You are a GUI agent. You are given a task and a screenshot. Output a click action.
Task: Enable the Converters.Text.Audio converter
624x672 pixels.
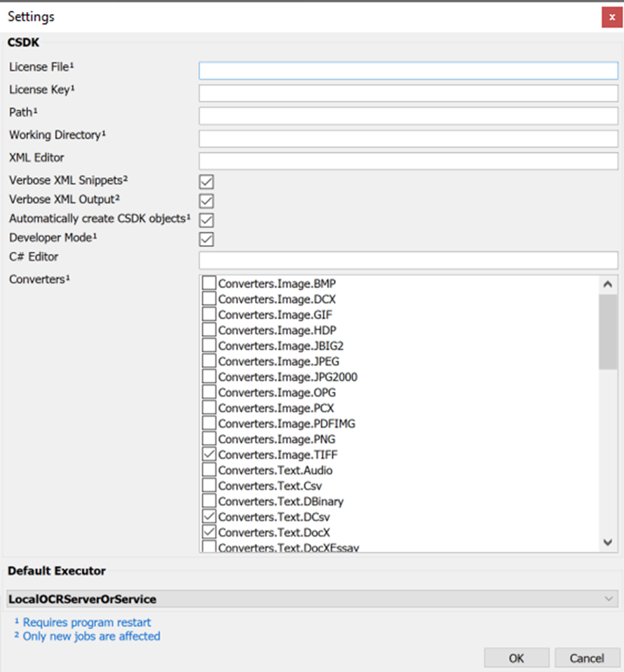(x=209, y=470)
